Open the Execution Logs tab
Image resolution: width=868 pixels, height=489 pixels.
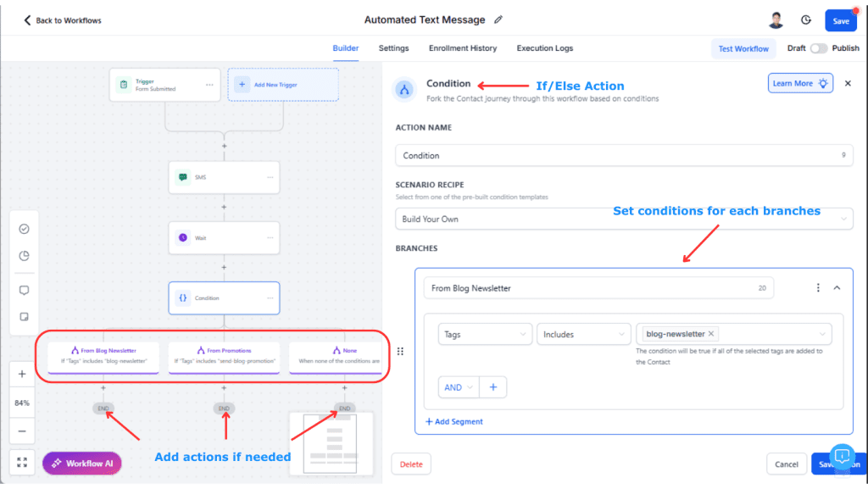pos(544,48)
